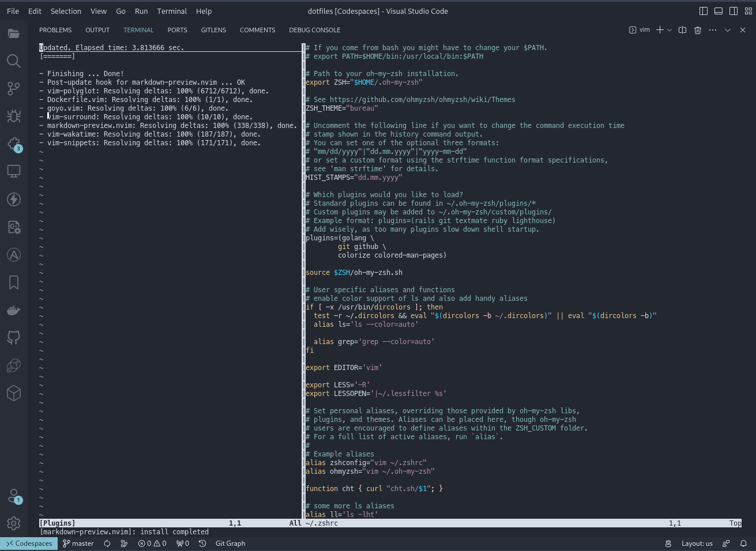Open the GitHub Pull Requests sidebar icon

[14, 338]
